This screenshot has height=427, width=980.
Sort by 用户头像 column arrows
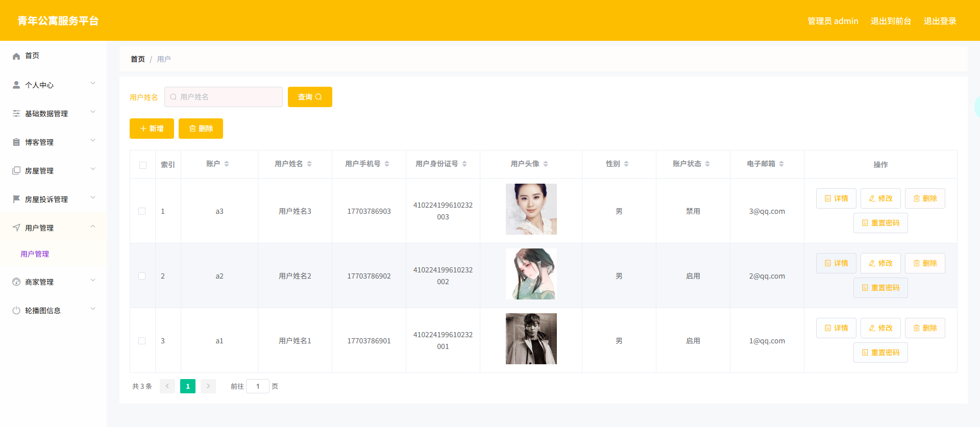(x=546, y=164)
